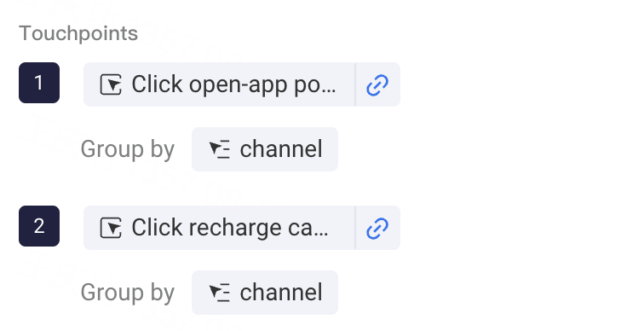Viewport: 644px width, 331px height.
Task: Click the "channel" text in the second group-by chip
Action: (281, 293)
